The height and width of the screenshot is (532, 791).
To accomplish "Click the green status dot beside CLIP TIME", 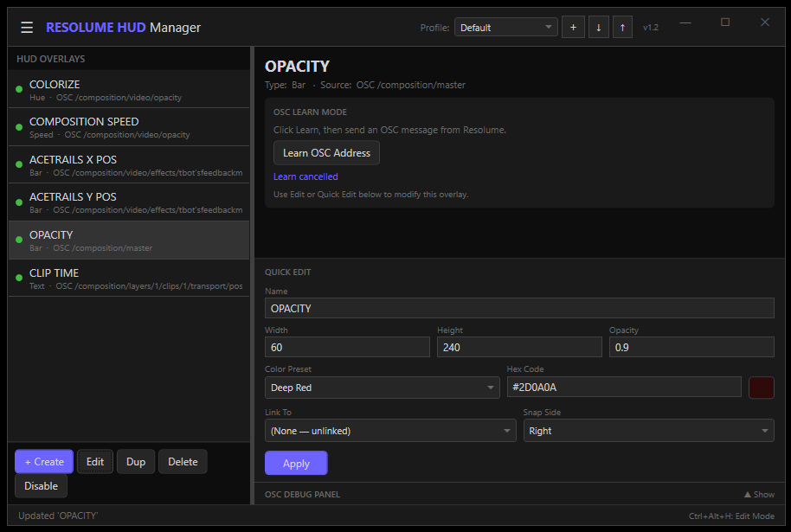I will coord(19,279).
